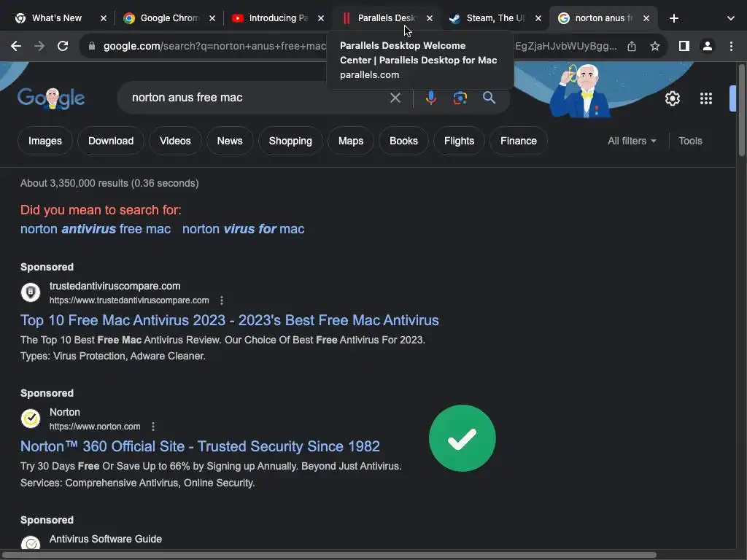The height and width of the screenshot is (560, 747).
Task: Go to the Google homepage via the logo
Action: pyautogui.click(x=51, y=98)
